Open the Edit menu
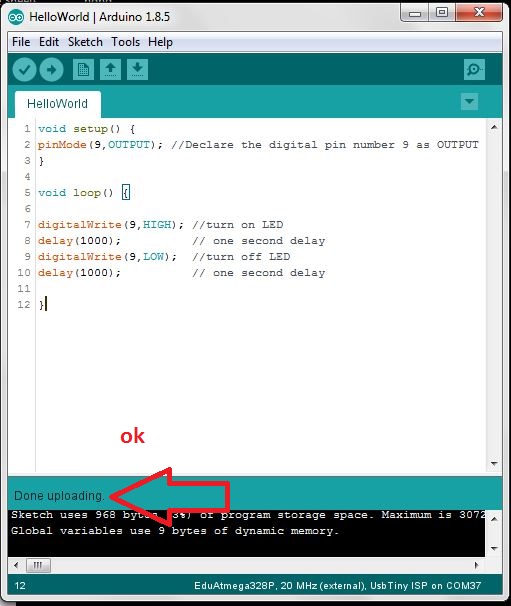 tap(49, 42)
